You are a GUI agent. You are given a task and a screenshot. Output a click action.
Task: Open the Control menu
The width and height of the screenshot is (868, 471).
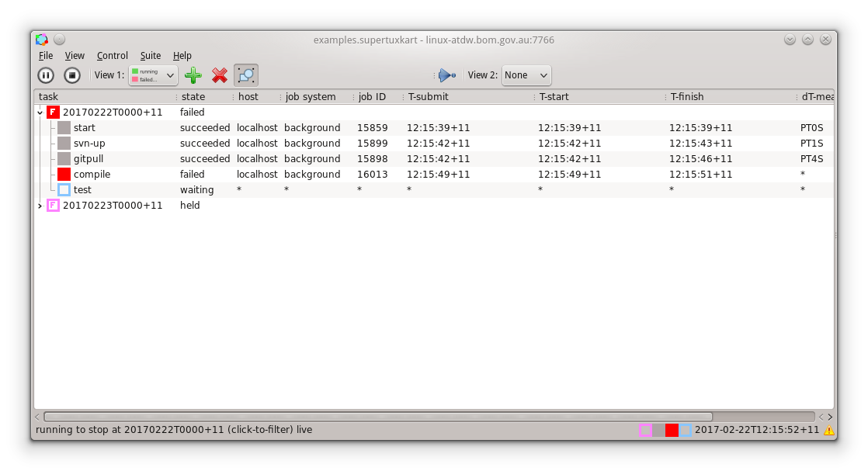[113, 55]
